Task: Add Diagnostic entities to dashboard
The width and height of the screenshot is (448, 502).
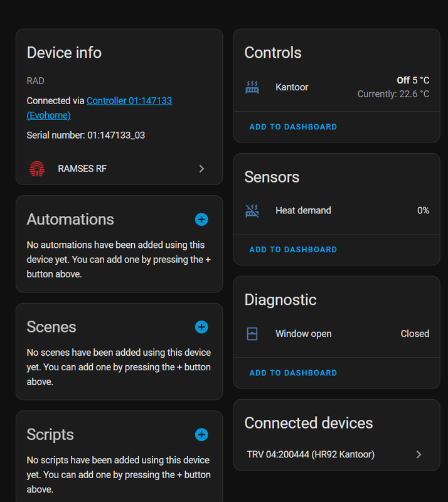Action: [293, 373]
